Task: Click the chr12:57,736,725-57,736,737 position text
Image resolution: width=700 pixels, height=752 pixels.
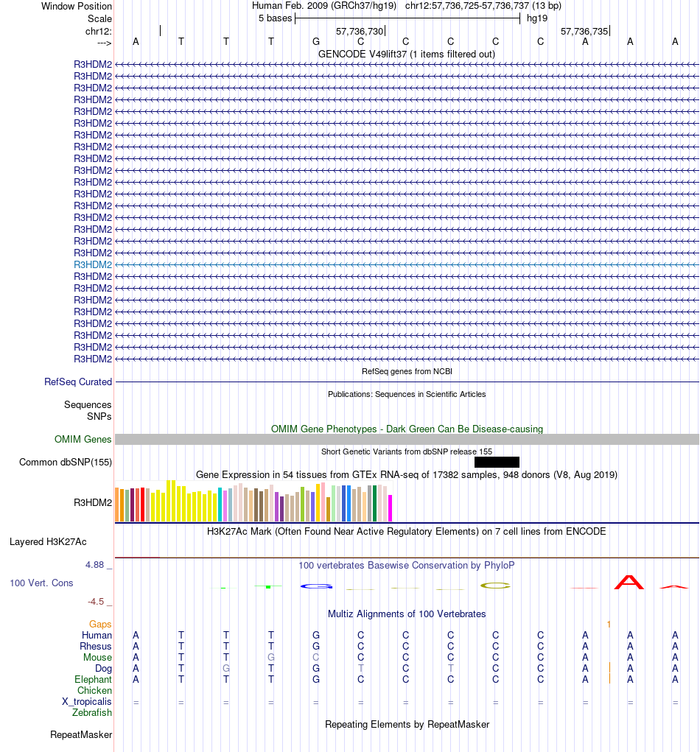Action: (483, 6)
